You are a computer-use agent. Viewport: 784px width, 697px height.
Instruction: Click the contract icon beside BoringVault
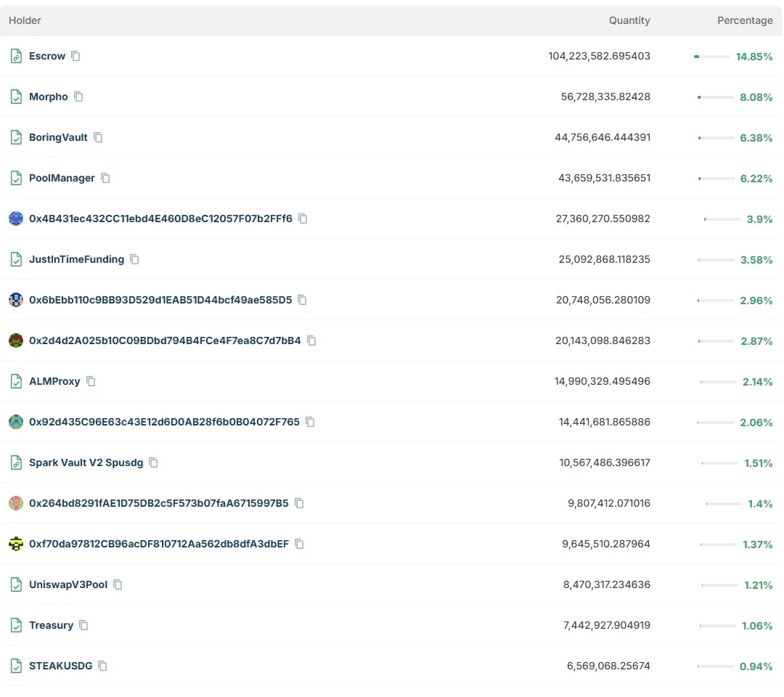16,137
